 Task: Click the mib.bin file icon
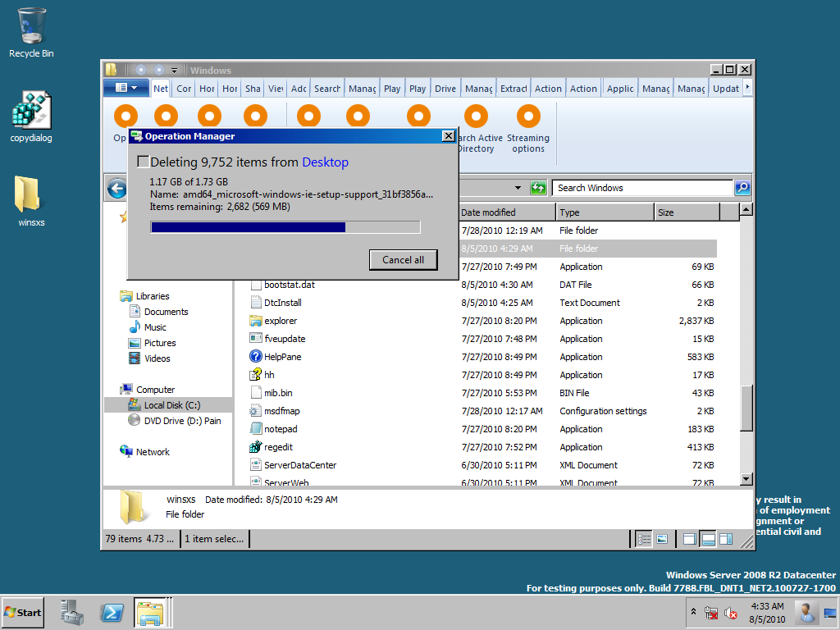(256, 393)
